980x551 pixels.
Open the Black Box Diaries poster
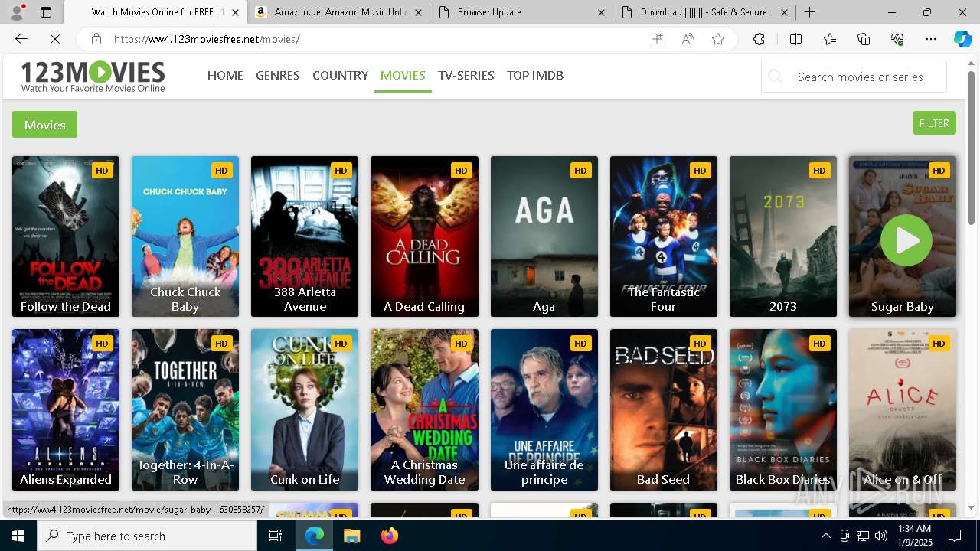(783, 409)
